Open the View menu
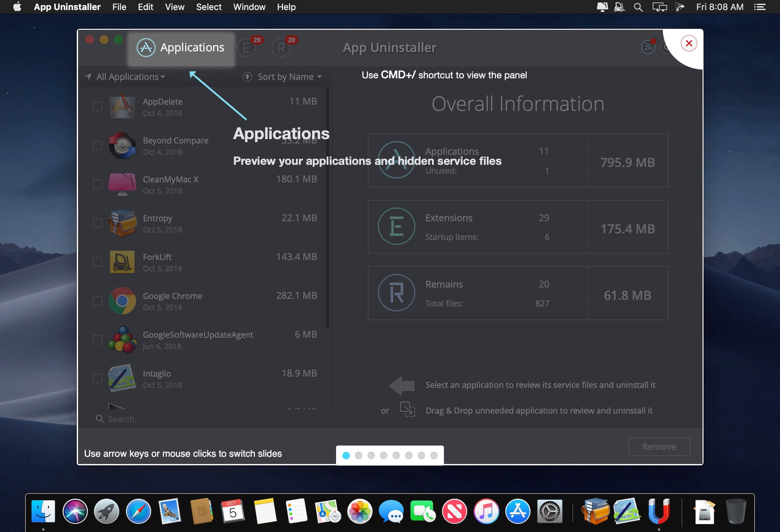 pos(175,7)
